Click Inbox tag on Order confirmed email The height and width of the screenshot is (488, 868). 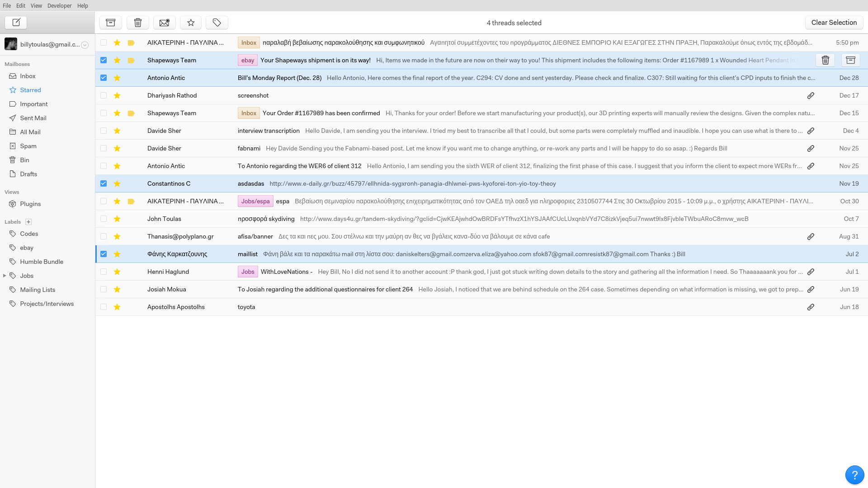click(249, 113)
